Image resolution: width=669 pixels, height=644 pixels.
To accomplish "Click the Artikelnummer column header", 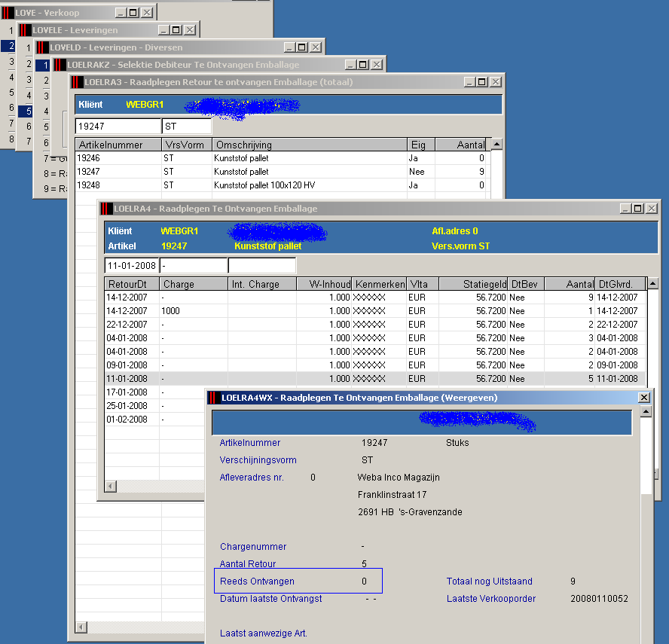I will [118, 145].
